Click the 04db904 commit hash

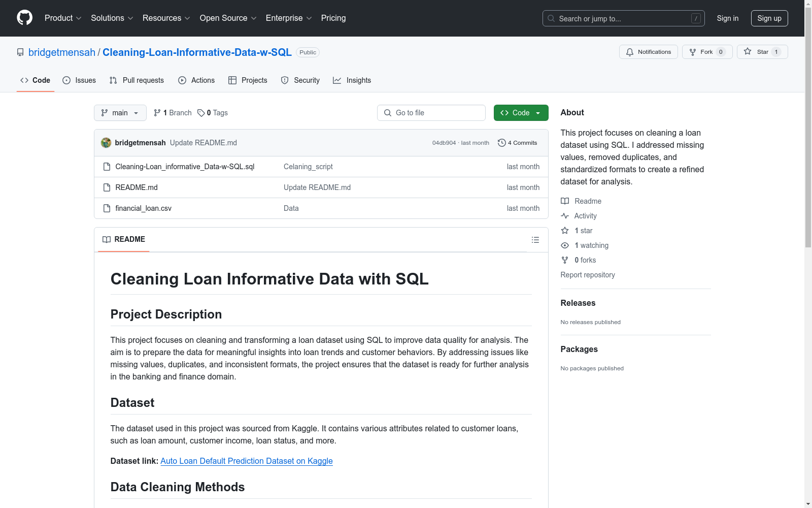444,143
